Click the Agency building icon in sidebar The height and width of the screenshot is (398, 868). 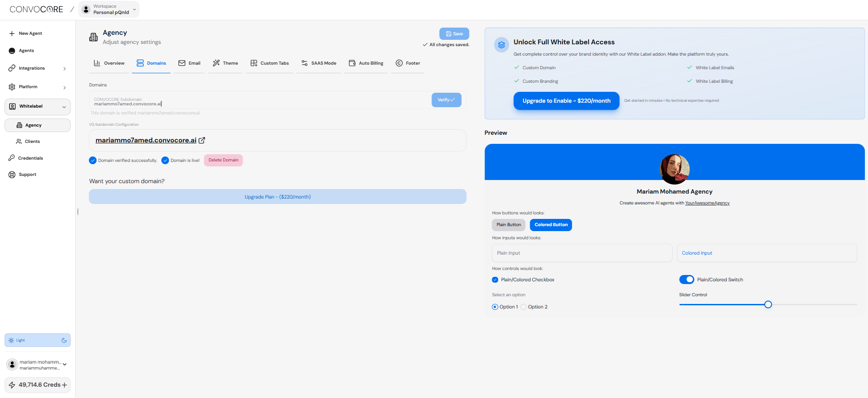click(19, 125)
